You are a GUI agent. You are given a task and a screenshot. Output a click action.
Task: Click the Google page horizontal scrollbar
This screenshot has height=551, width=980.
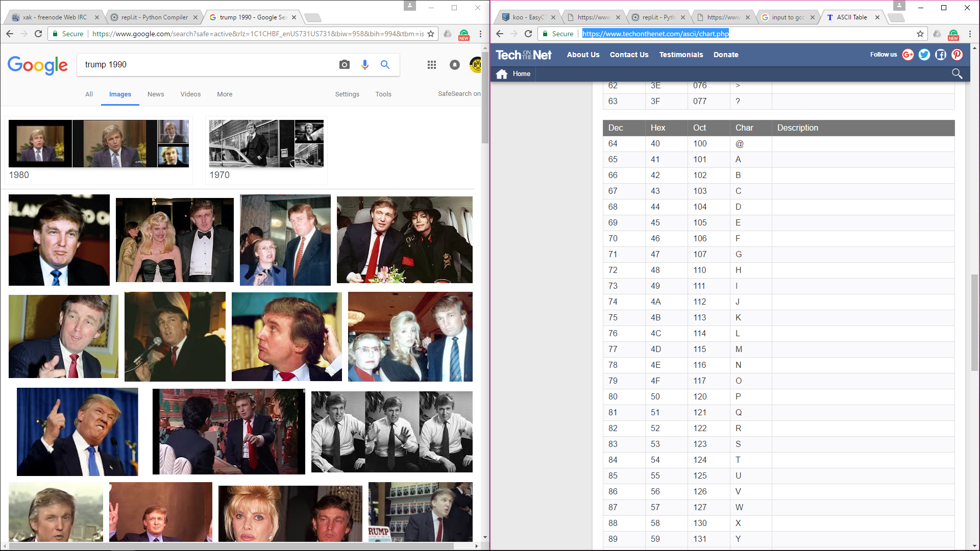231,546
